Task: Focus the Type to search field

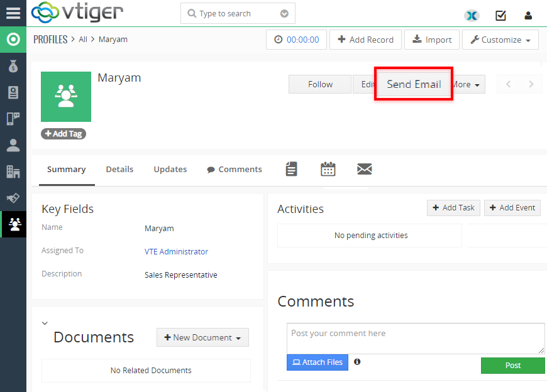Action: [x=238, y=14]
